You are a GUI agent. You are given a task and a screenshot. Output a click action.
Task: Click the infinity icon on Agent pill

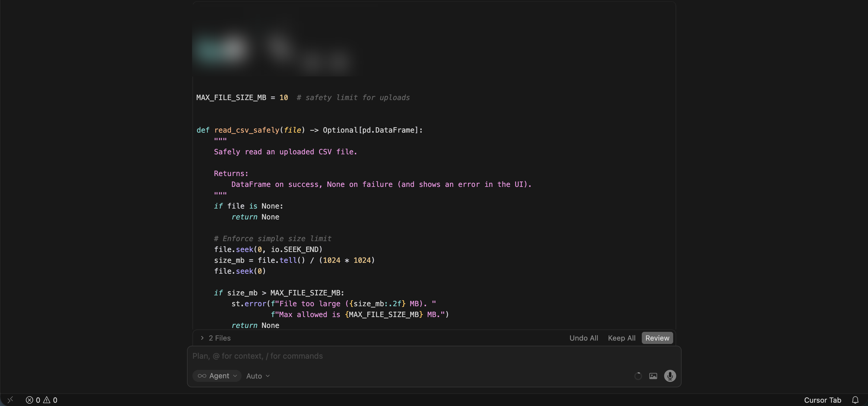click(202, 376)
